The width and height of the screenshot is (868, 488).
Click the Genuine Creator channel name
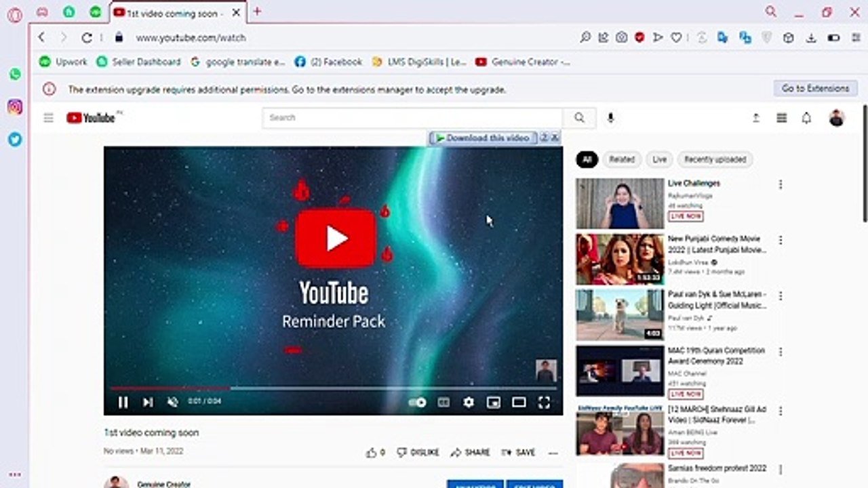pyautogui.click(x=163, y=485)
